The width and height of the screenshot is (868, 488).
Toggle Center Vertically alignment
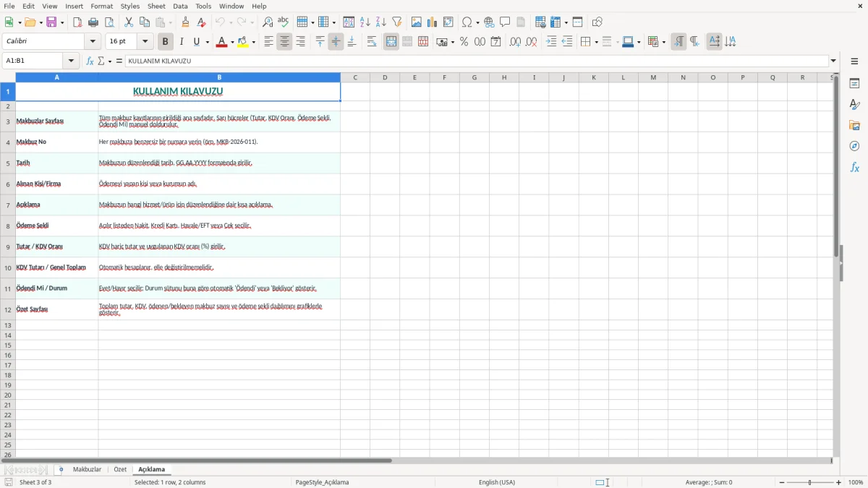(x=336, y=42)
